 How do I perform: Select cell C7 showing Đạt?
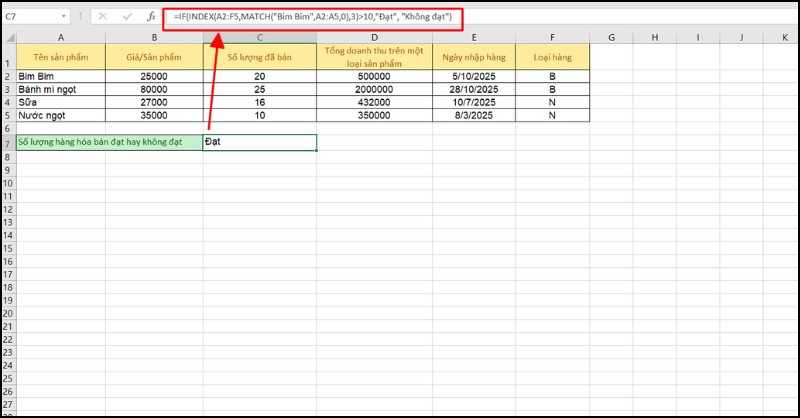click(x=260, y=142)
